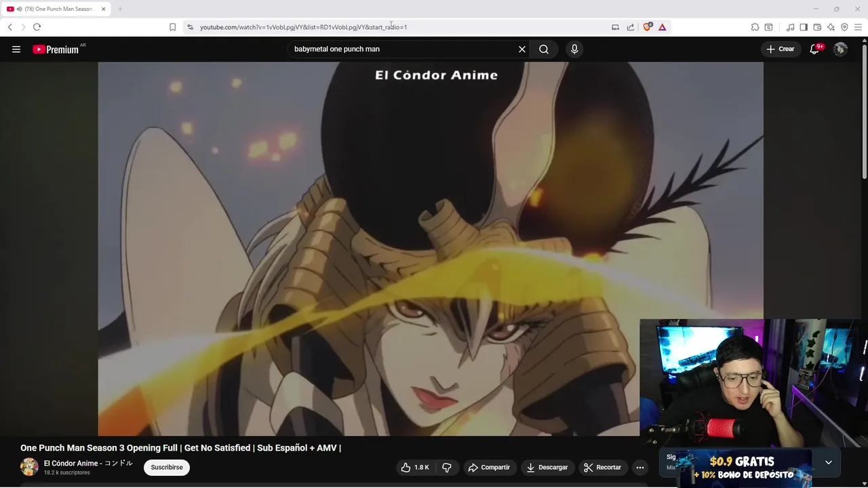Click the magnifying glass search button
This screenshot has width=868, height=488.
tap(544, 49)
